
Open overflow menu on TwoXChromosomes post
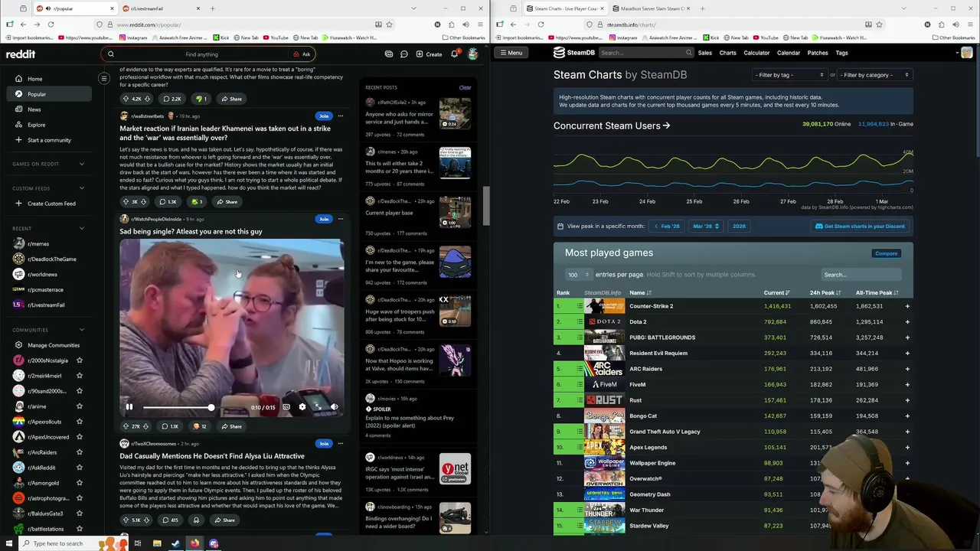[x=341, y=444]
